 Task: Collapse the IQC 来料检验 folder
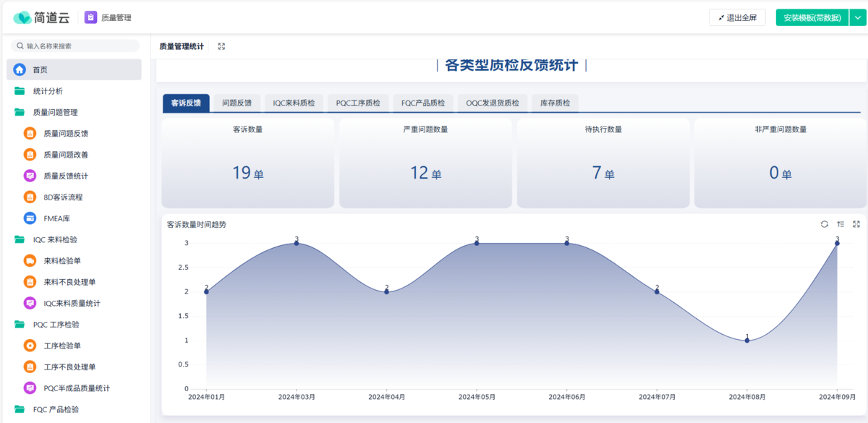(x=74, y=239)
